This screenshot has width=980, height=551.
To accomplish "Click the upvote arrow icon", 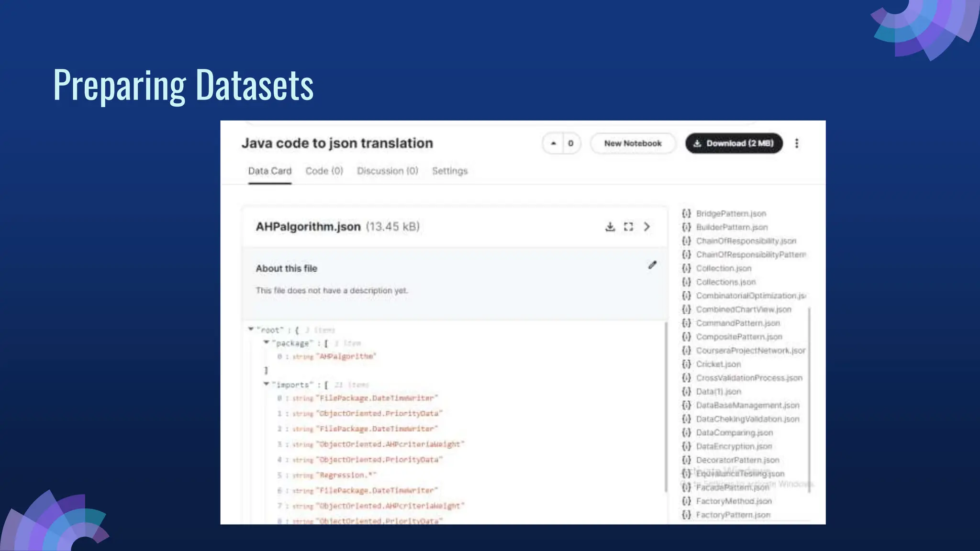I will [553, 143].
